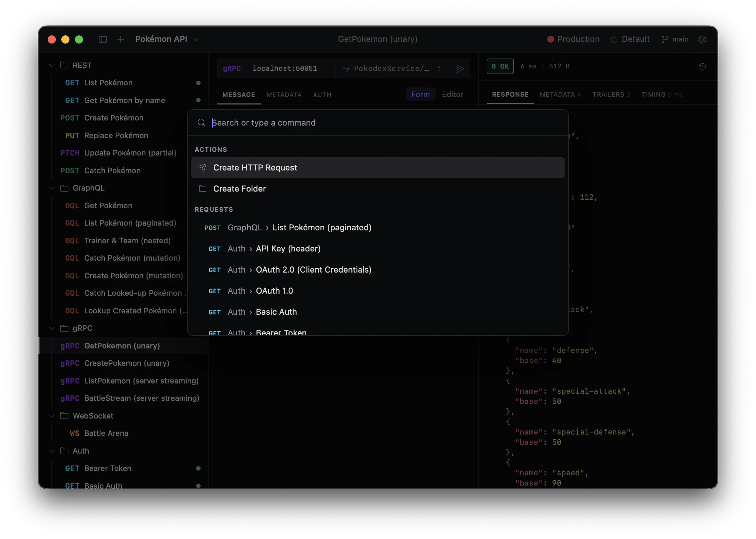
Task: Click the gRPC folder icon in sidebar
Action: tap(64, 328)
